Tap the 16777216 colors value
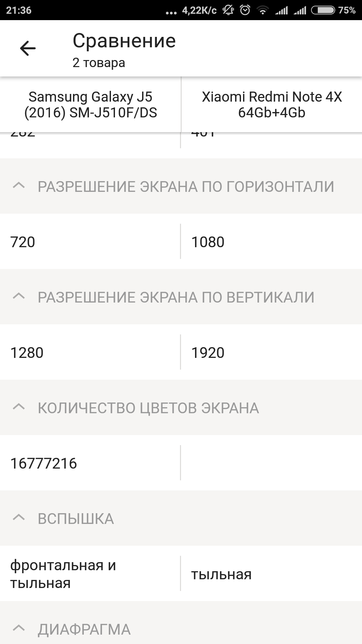Image resolution: width=362 pixels, height=644 pixels. 44,463
